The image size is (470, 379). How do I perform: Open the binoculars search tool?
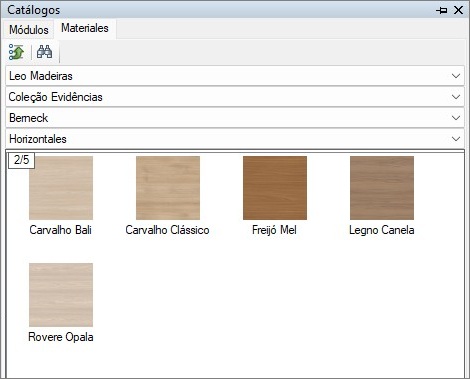coord(44,52)
